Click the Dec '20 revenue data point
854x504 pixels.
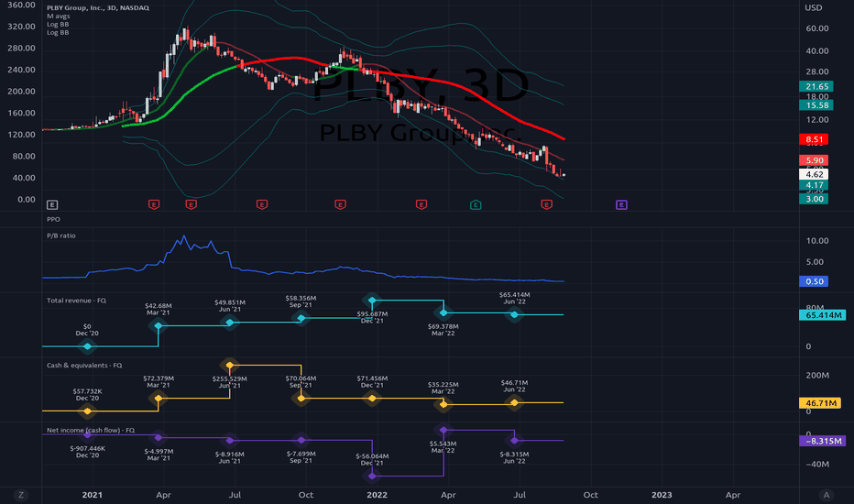87,346
